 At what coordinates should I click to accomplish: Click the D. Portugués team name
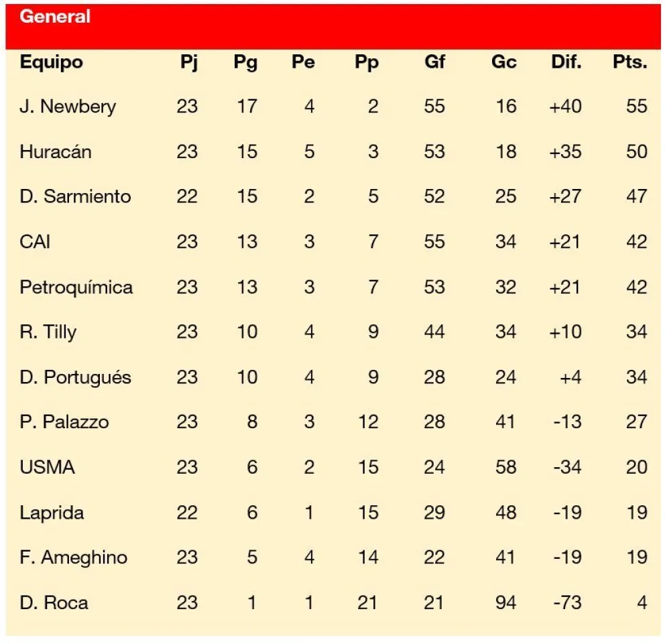[75, 377]
